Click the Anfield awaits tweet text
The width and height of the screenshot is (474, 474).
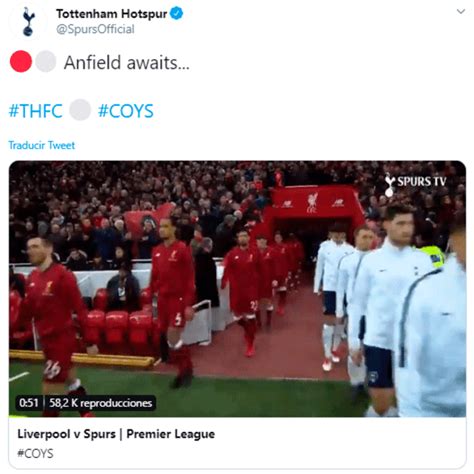127,62
